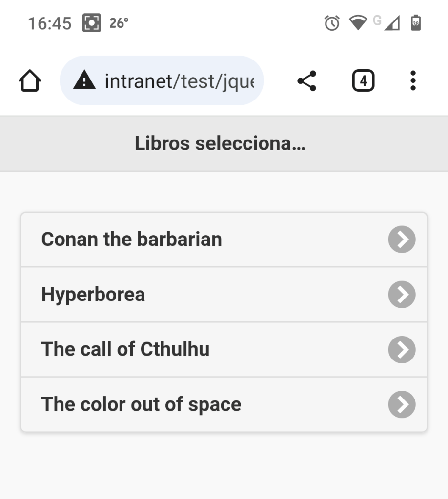
Task: Open the Conan the barbarian book entry
Action: (x=132, y=240)
